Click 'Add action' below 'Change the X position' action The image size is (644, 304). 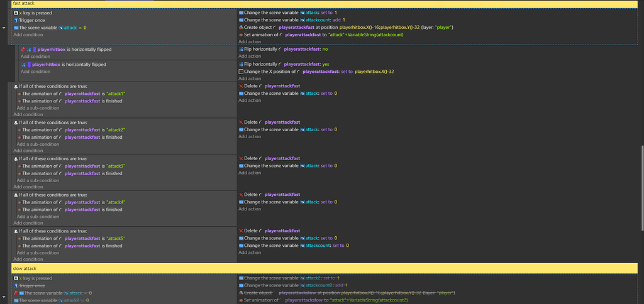coord(250,79)
